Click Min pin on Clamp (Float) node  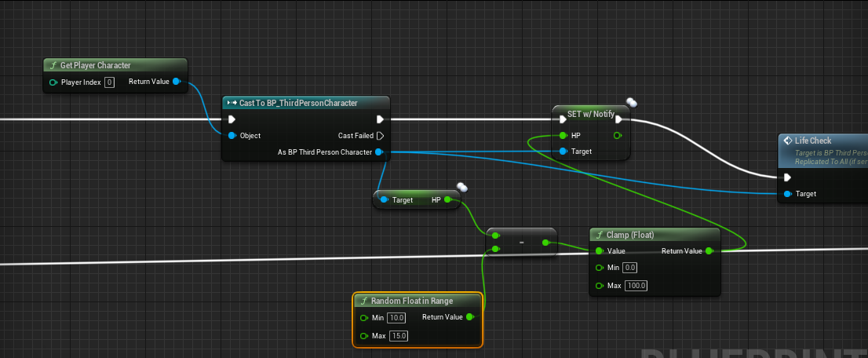(599, 268)
